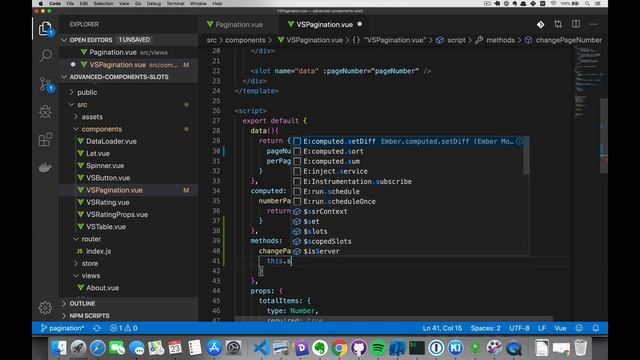Open index.js in the router folder
The width and height of the screenshot is (640, 360).
[98, 251]
